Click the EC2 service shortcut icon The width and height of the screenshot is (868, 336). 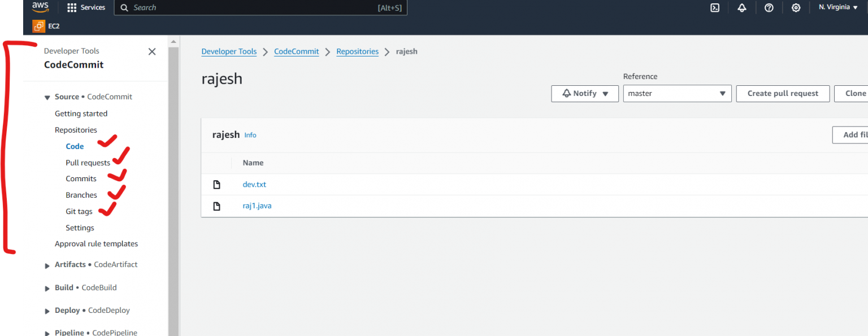[38, 26]
